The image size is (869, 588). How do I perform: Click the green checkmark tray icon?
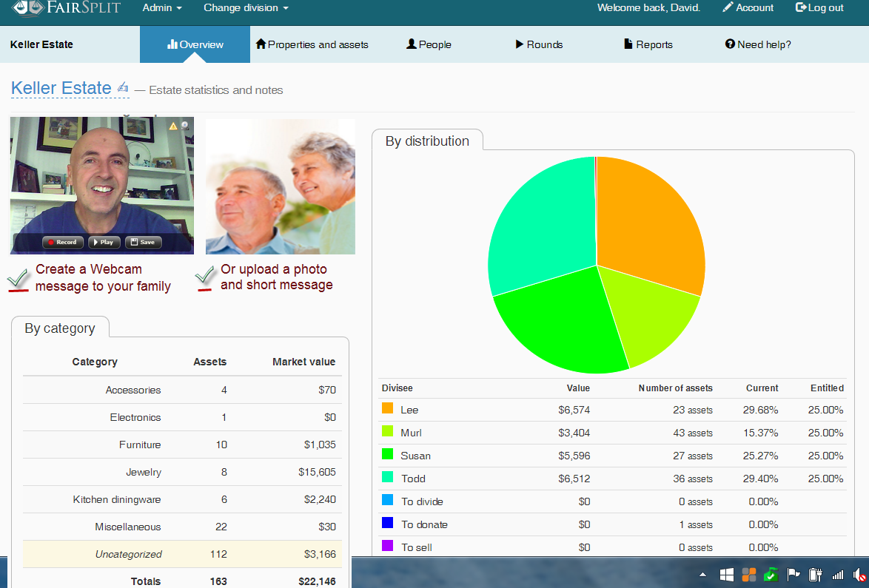(771, 575)
